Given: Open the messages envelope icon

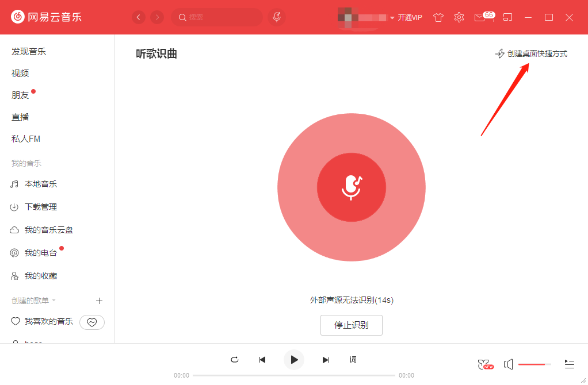Looking at the screenshot, I should coord(480,18).
